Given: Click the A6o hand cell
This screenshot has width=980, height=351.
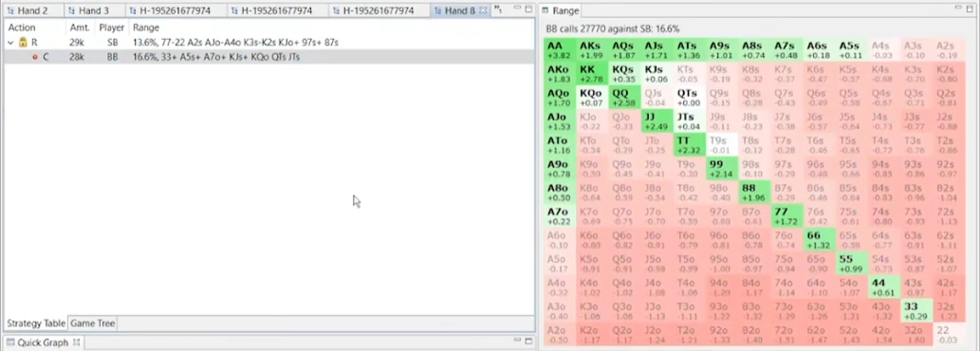Looking at the screenshot, I should pyautogui.click(x=560, y=240).
